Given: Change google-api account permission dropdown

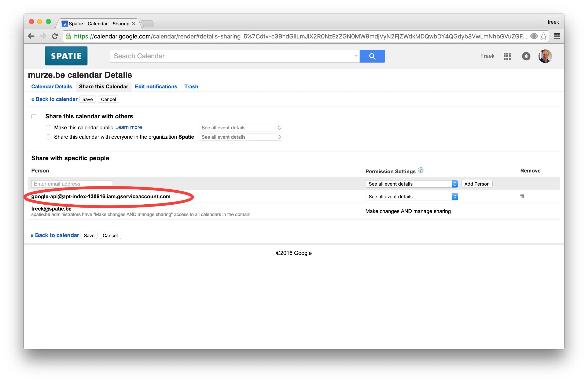Looking at the screenshot, I should 412,197.
